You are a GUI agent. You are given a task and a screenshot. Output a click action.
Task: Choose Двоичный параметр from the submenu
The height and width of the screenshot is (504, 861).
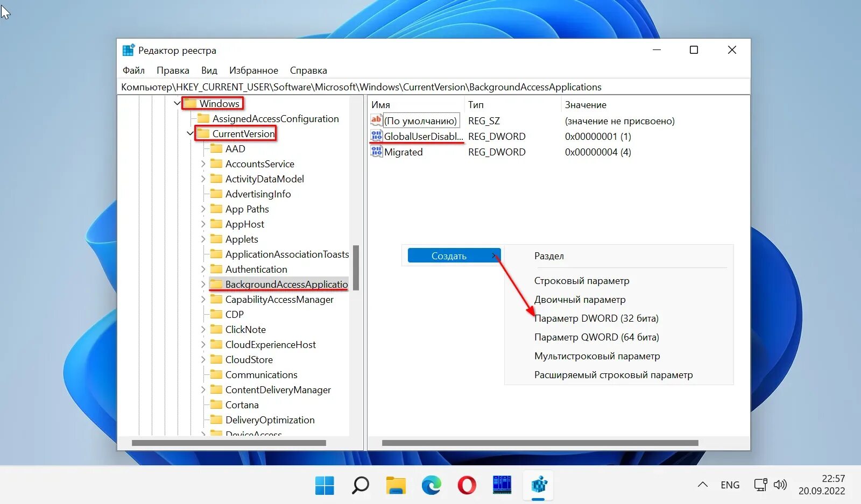tap(580, 300)
